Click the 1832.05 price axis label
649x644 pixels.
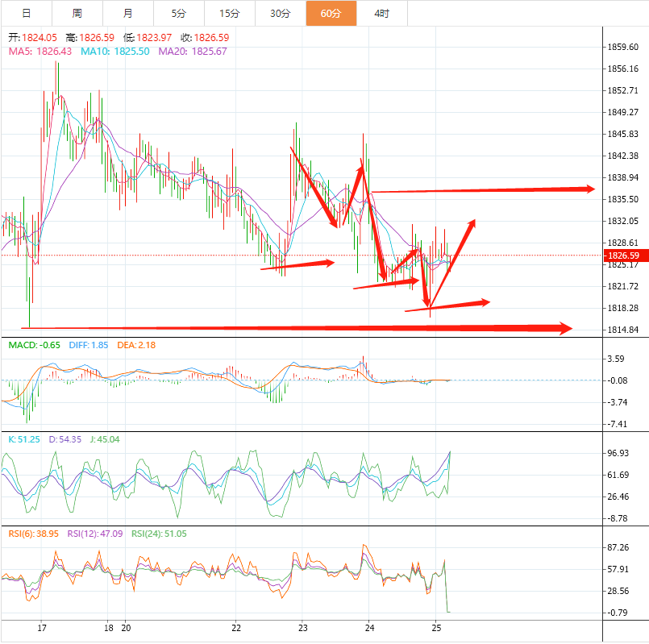pyautogui.click(x=623, y=221)
